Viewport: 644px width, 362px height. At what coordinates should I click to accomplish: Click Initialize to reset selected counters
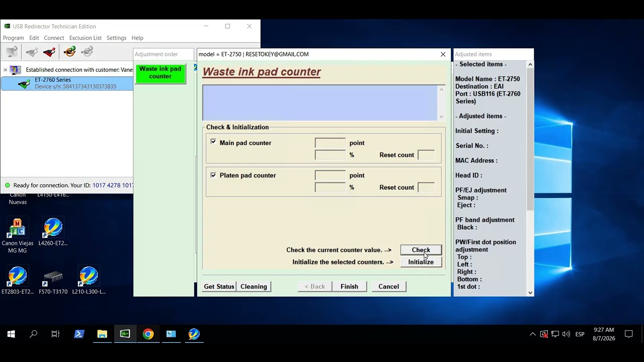click(421, 262)
